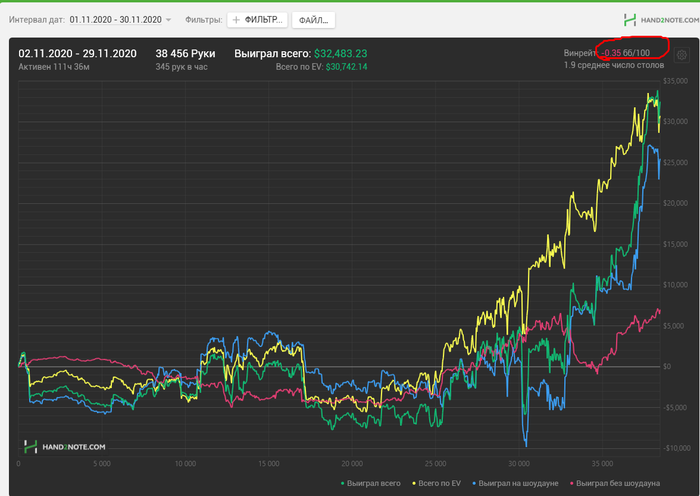Open graph settings gear icon
The image size is (700, 496).
tap(682, 55)
